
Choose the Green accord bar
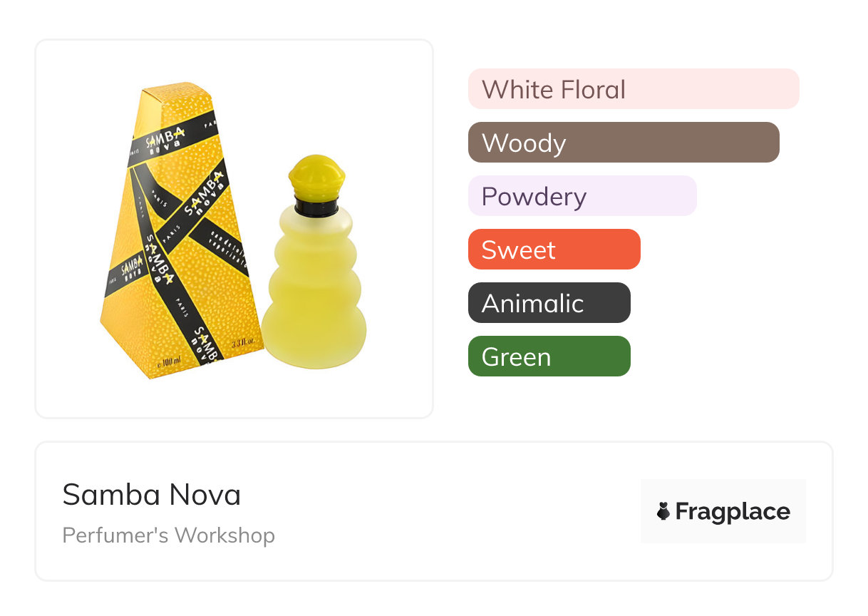point(549,356)
